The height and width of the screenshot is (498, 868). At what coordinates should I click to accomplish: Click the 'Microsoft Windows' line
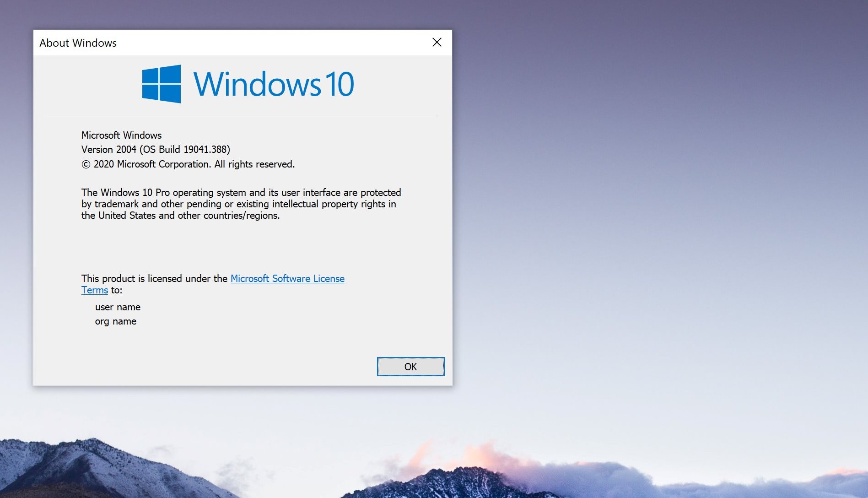pyautogui.click(x=121, y=135)
